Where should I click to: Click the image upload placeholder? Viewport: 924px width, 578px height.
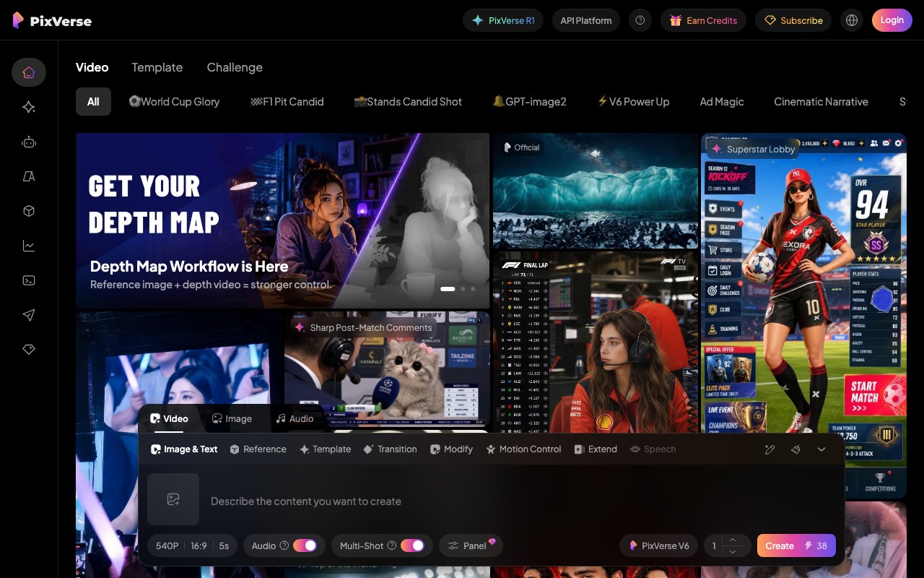tap(173, 499)
